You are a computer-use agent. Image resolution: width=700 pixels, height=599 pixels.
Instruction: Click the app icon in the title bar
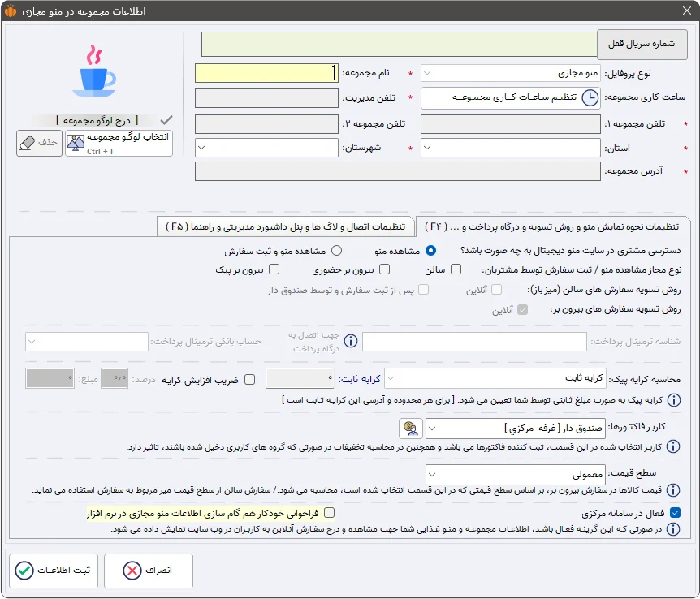tap(11, 11)
